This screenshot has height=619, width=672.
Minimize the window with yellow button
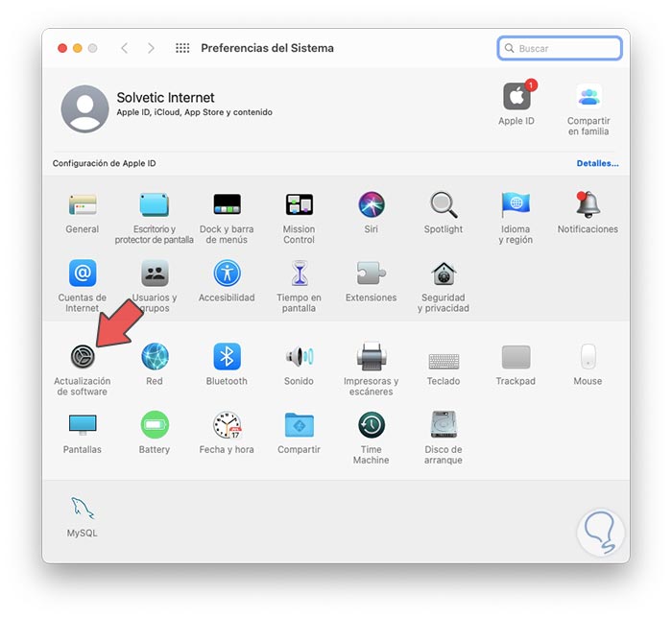pyautogui.click(x=77, y=48)
